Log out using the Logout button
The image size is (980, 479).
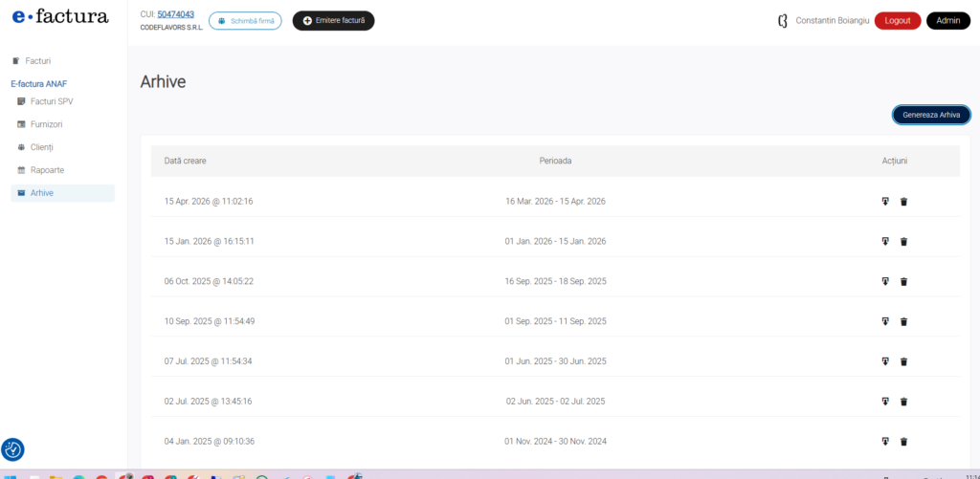coord(898,21)
